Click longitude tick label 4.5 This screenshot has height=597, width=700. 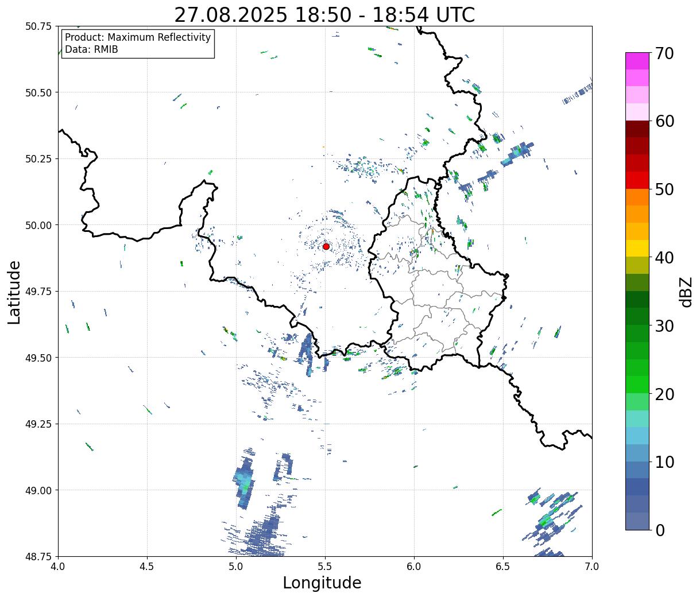point(147,567)
